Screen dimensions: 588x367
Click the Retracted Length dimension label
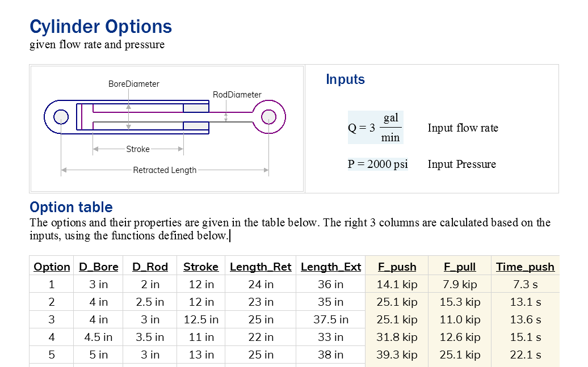point(165,170)
